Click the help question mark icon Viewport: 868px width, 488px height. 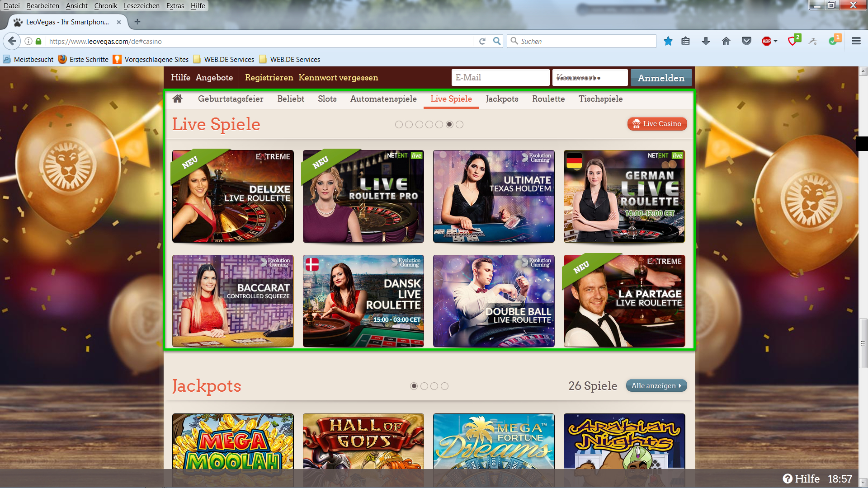click(788, 479)
